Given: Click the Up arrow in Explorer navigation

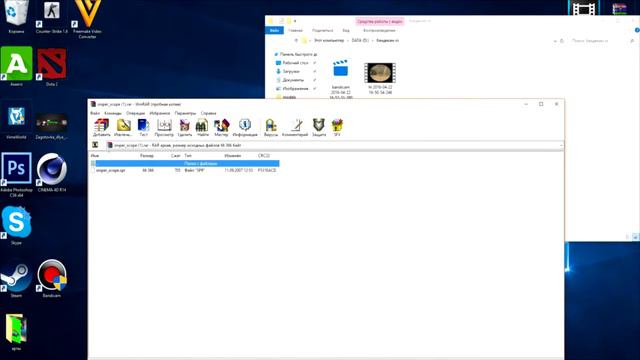Looking at the screenshot, I should coord(296,40).
